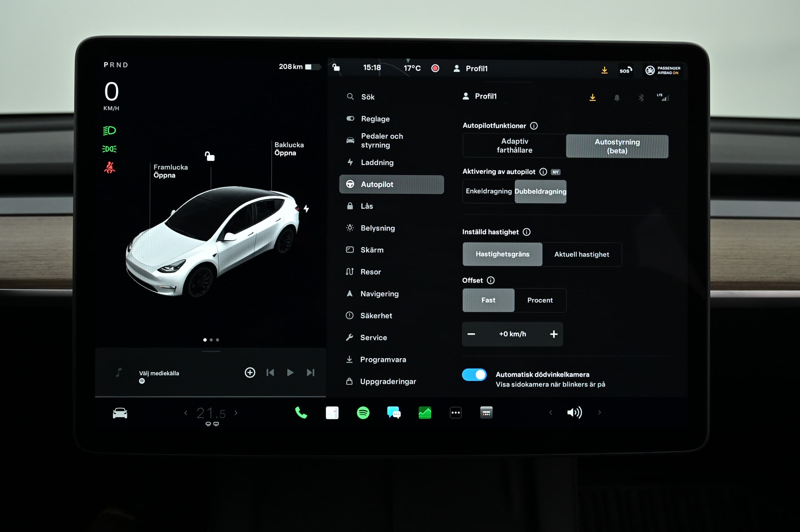Tap the lock icon in the status bar
The height and width of the screenshot is (532, 800).
click(336, 67)
